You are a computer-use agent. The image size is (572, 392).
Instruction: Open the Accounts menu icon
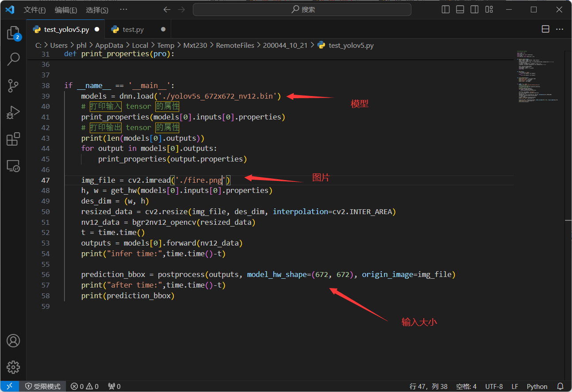pyautogui.click(x=13, y=341)
